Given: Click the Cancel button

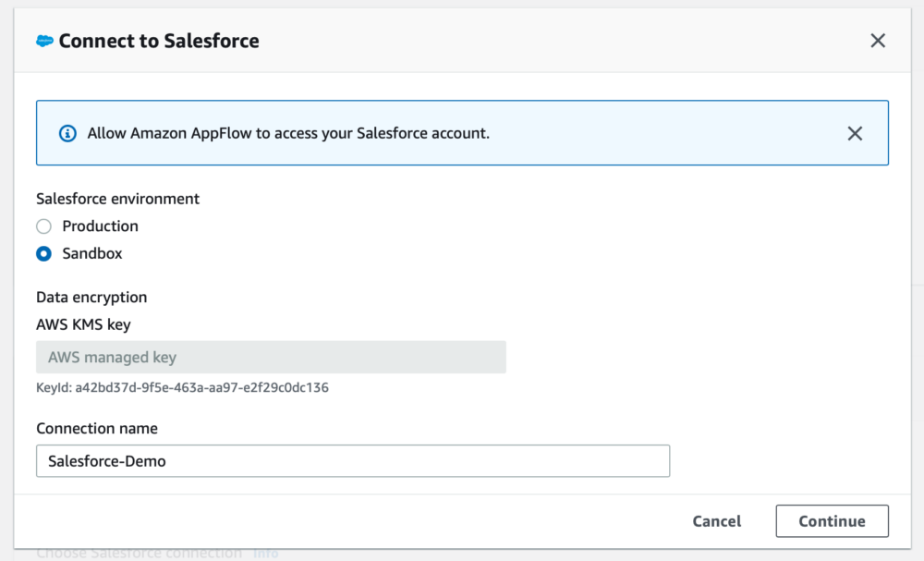Looking at the screenshot, I should point(717,521).
